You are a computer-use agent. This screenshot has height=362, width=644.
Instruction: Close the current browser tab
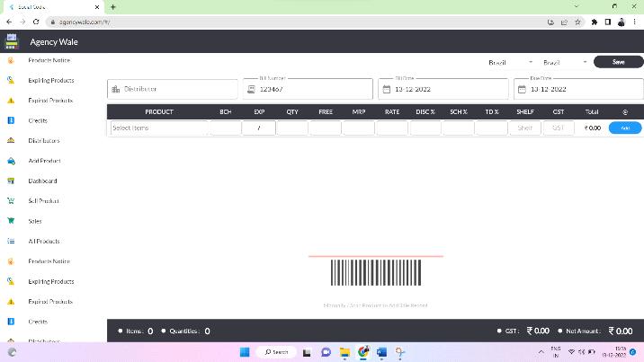tap(97, 7)
